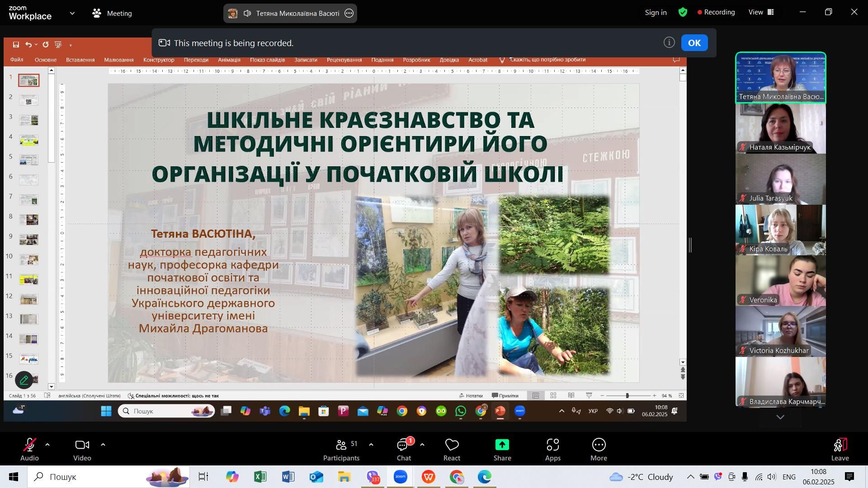Click the info icon in recording notice
The width and height of the screenshot is (868, 488).
[669, 42]
